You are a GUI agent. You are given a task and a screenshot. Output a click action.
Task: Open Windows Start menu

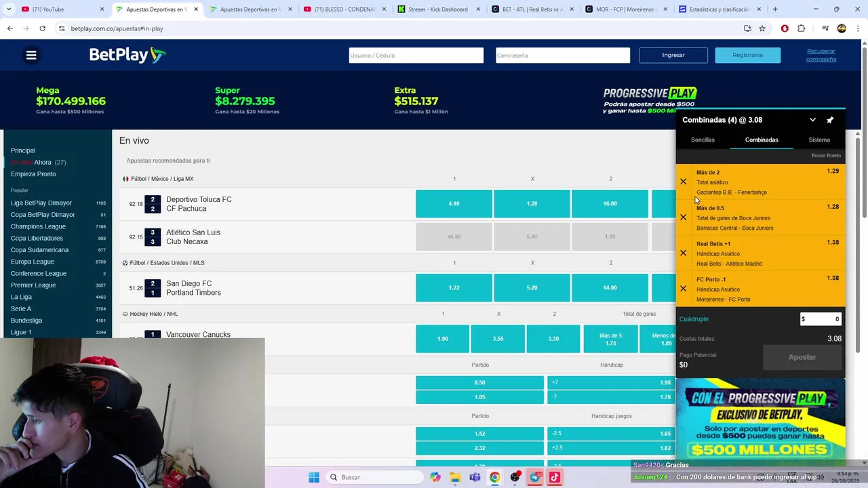click(314, 477)
